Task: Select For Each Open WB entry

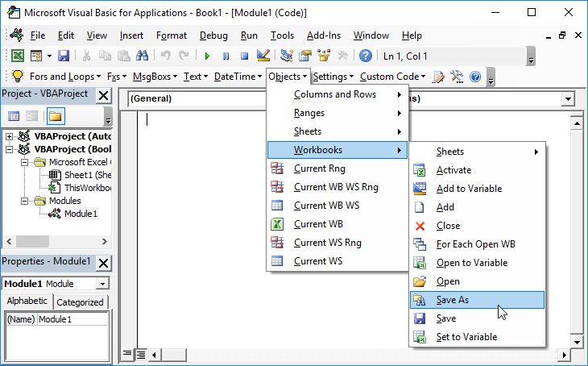Action: tap(475, 244)
